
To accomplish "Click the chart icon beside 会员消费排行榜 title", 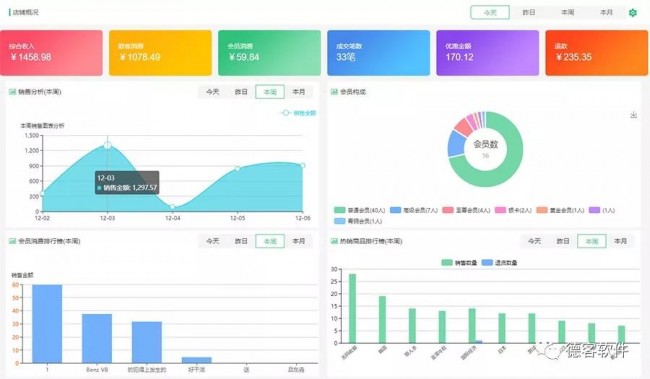I will [12, 241].
